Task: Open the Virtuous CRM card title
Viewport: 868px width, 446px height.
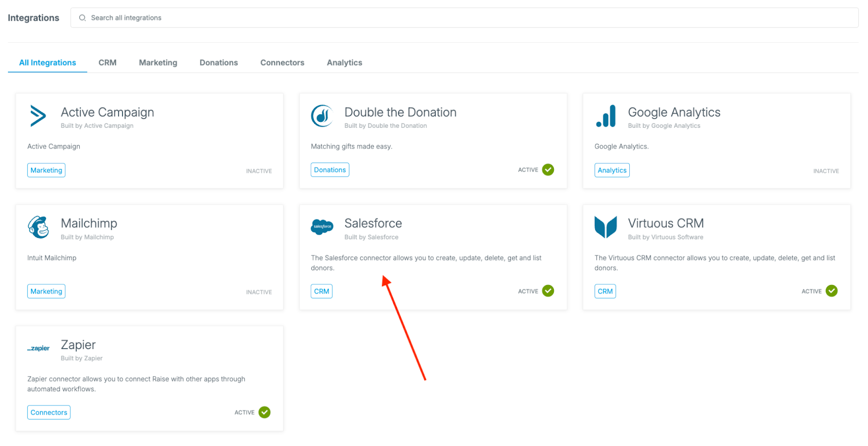Action: (666, 223)
